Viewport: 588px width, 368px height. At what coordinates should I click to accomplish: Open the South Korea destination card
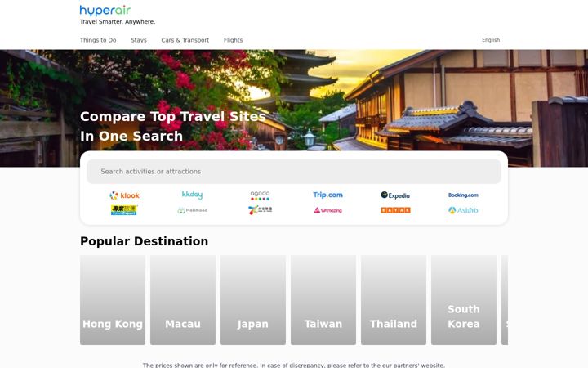(464, 300)
